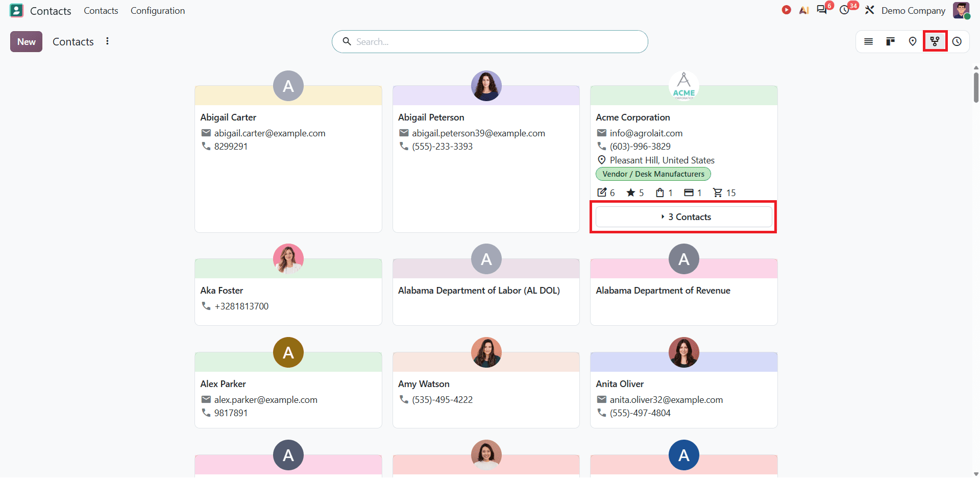Image resolution: width=980 pixels, height=480 pixels.
Task: Open the AI assistant icon
Action: point(804,10)
